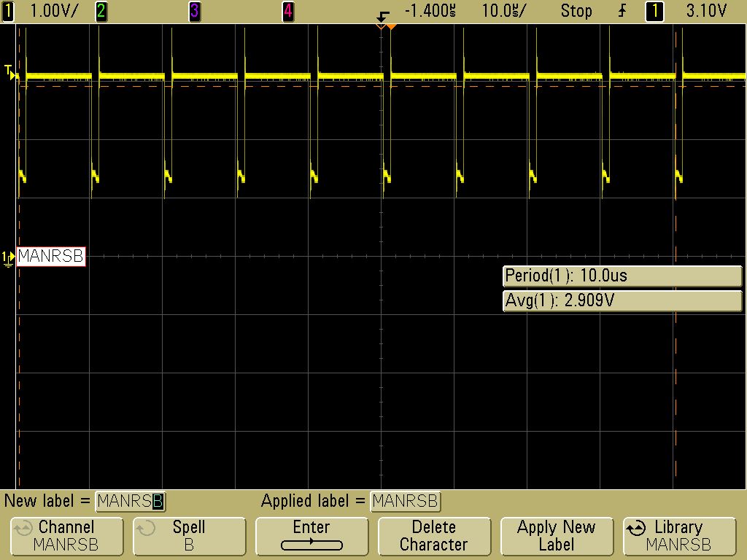Select channel 3 purple indicator
The width and height of the screenshot is (747, 560).
coord(194,11)
